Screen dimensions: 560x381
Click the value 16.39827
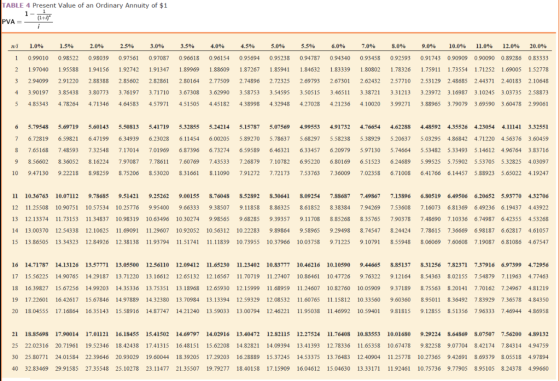coord(37,288)
